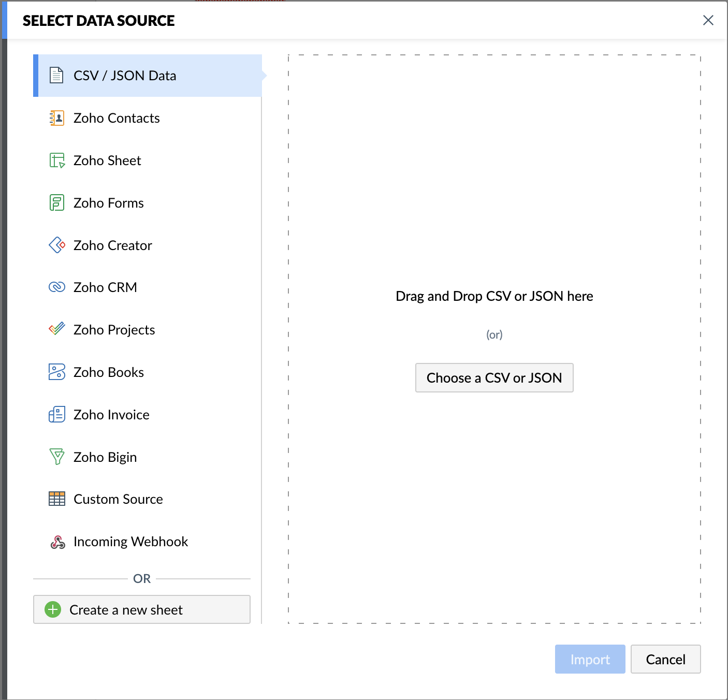Click the Zoho Creator diamond icon

[x=56, y=245]
